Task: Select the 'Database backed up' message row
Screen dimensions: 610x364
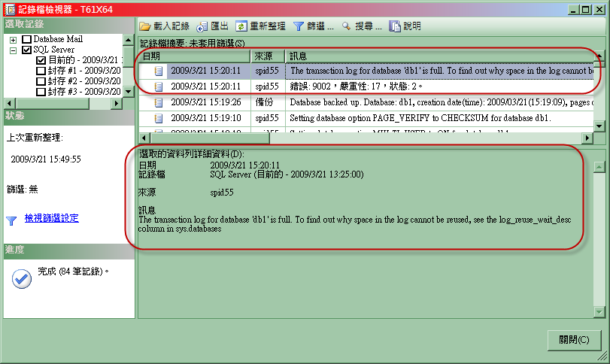Action: click(x=440, y=102)
